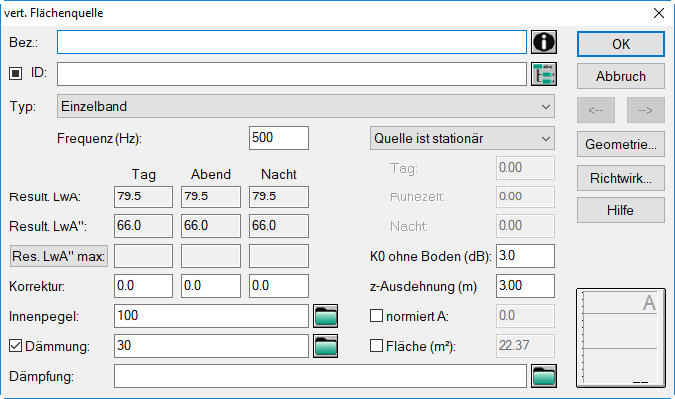Edit the Frequenz (Hz) field showing 500
Viewport: 675px width, 399px height.
coord(279,138)
